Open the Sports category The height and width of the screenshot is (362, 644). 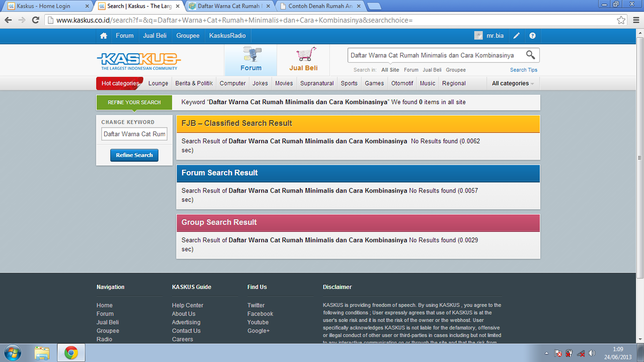click(x=349, y=83)
